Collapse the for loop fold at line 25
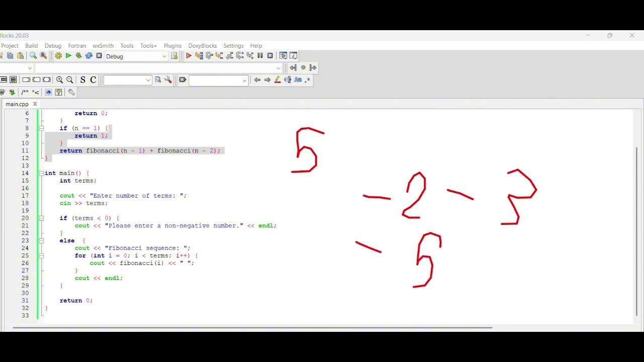 [x=42, y=255]
